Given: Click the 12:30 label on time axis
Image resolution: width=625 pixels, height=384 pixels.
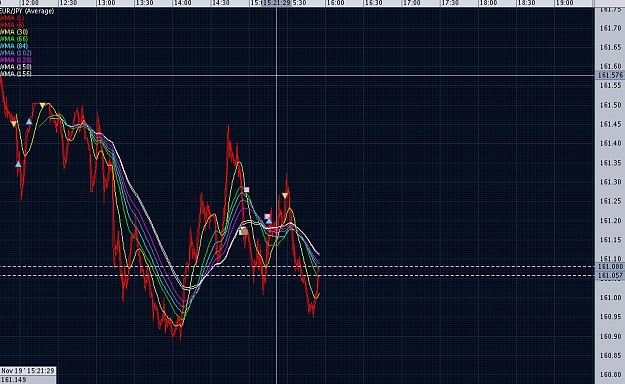Looking at the screenshot, I should [68, 3].
